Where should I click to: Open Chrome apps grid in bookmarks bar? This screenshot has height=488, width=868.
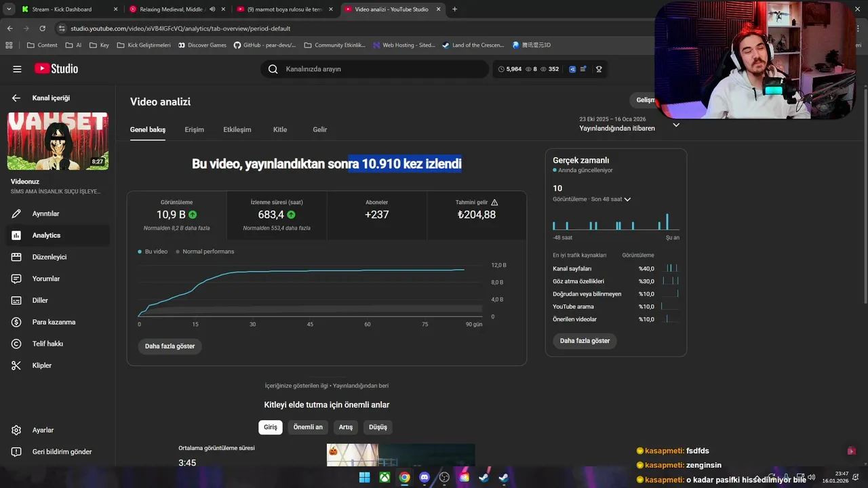(x=9, y=45)
